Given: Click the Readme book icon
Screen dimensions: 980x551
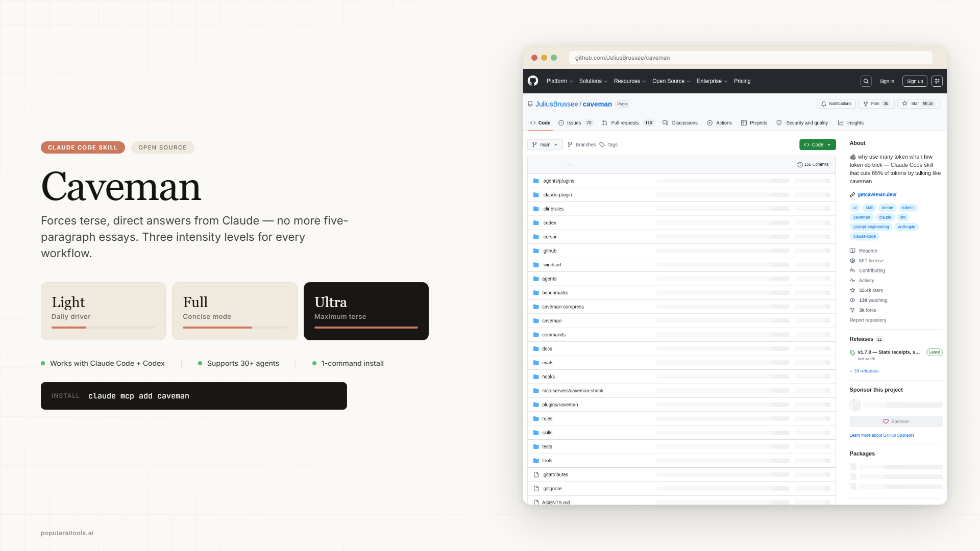Looking at the screenshot, I should pyautogui.click(x=852, y=251).
